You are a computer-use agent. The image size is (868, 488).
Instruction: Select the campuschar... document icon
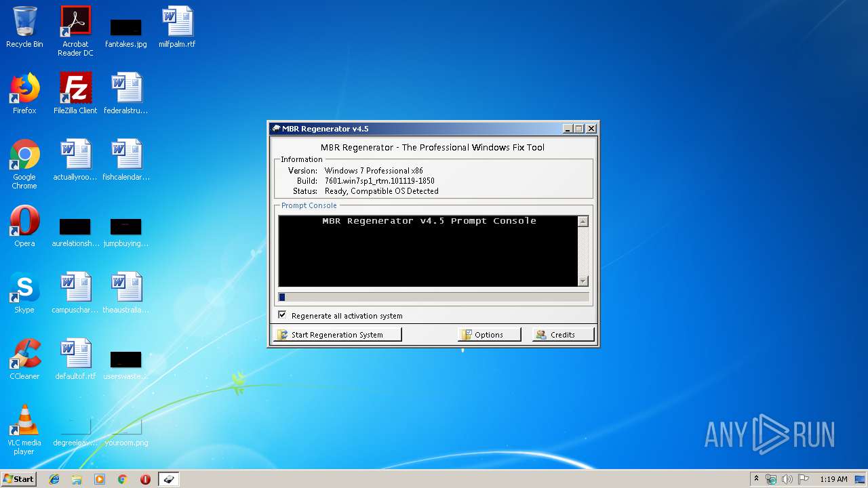[x=75, y=293]
